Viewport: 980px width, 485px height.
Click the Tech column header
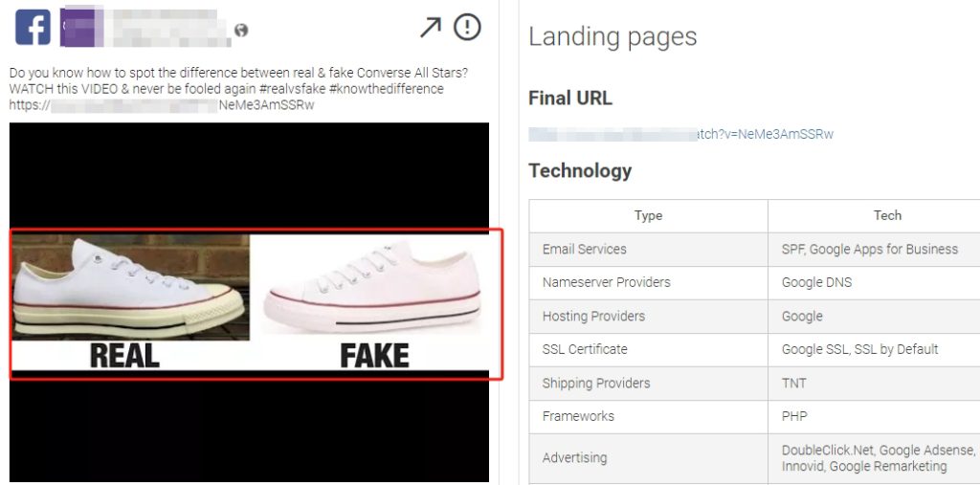tap(887, 215)
